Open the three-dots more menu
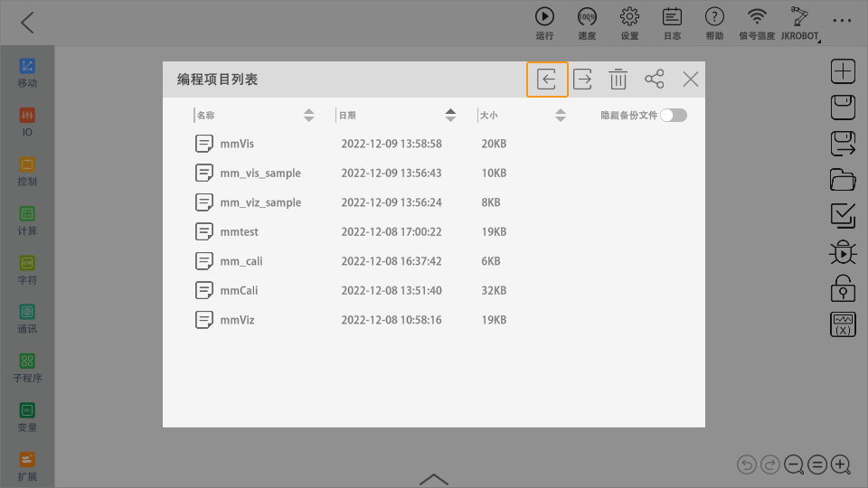The width and height of the screenshot is (868, 488). (842, 21)
